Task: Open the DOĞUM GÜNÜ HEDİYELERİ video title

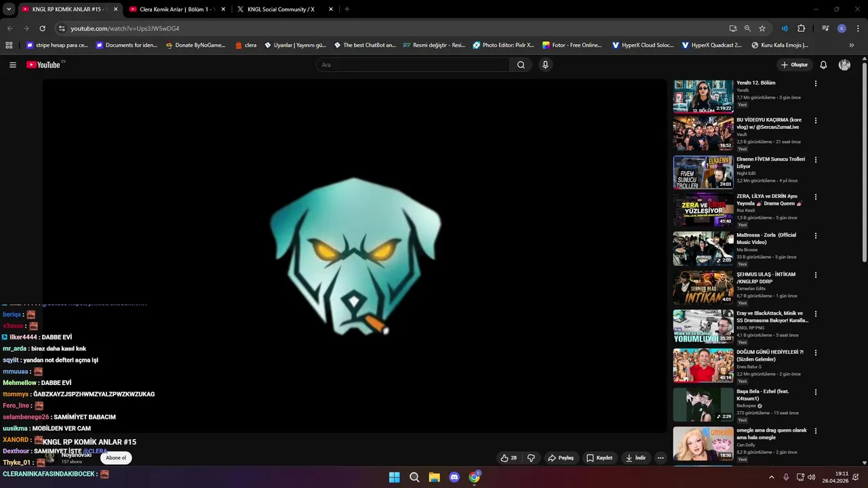Action: [x=770, y=356]
